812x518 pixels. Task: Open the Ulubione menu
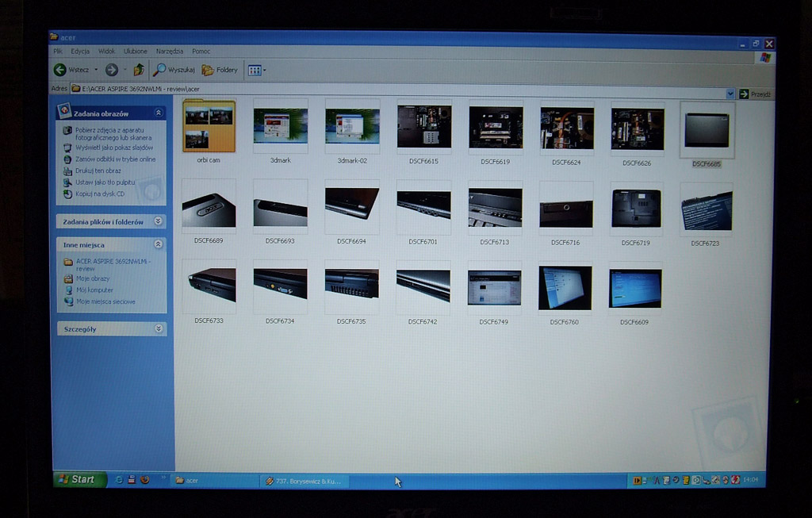135,52
